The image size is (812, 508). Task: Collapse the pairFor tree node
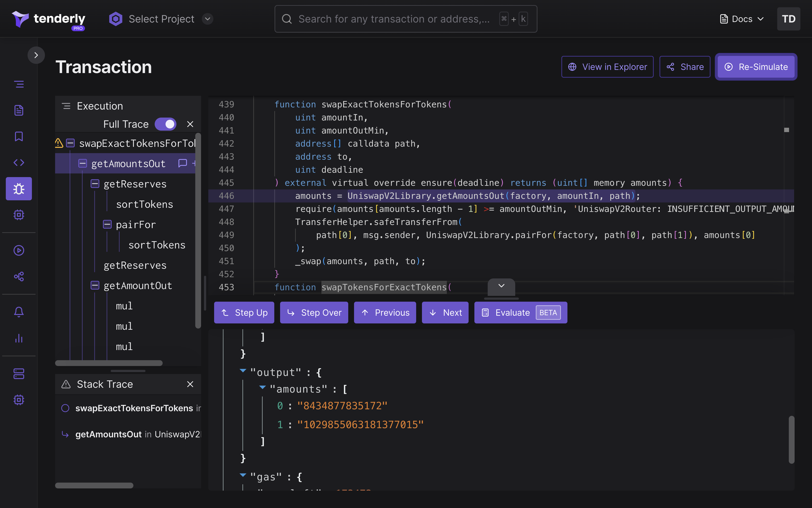(107, 224)
